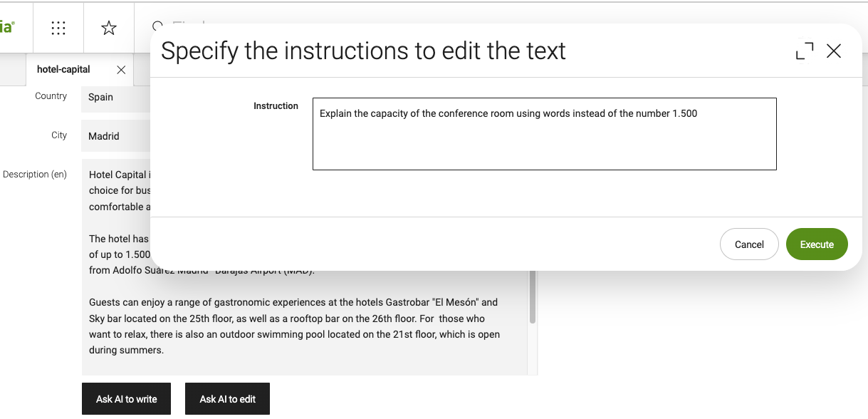Click the Country field containing Spain

115,98
